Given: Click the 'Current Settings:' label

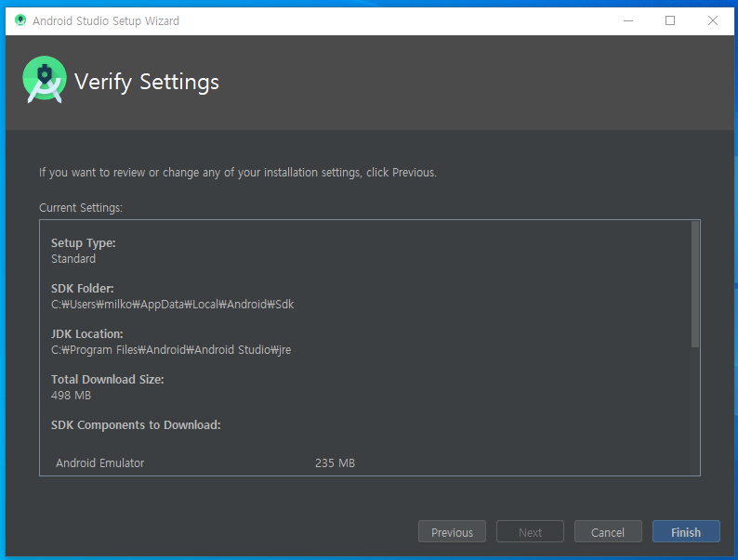Looking at the screenshot, I should pos(81,207).
